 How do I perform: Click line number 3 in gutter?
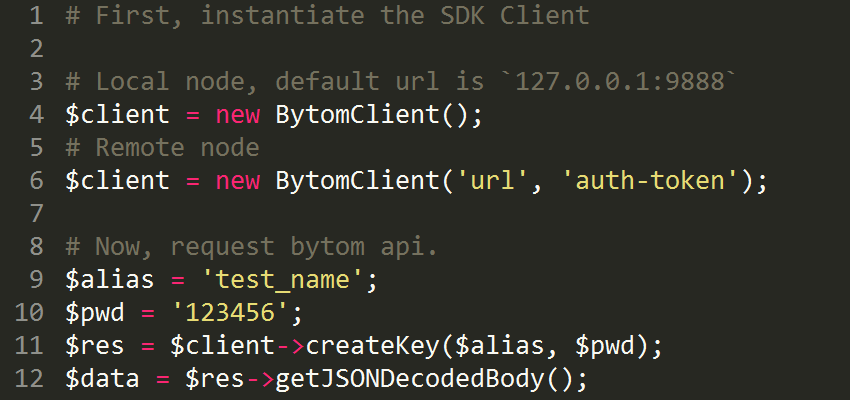click(x=36, y=82)
